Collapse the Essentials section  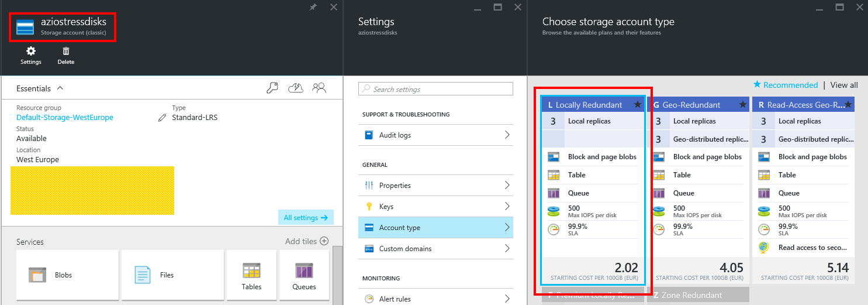point(60,88)
